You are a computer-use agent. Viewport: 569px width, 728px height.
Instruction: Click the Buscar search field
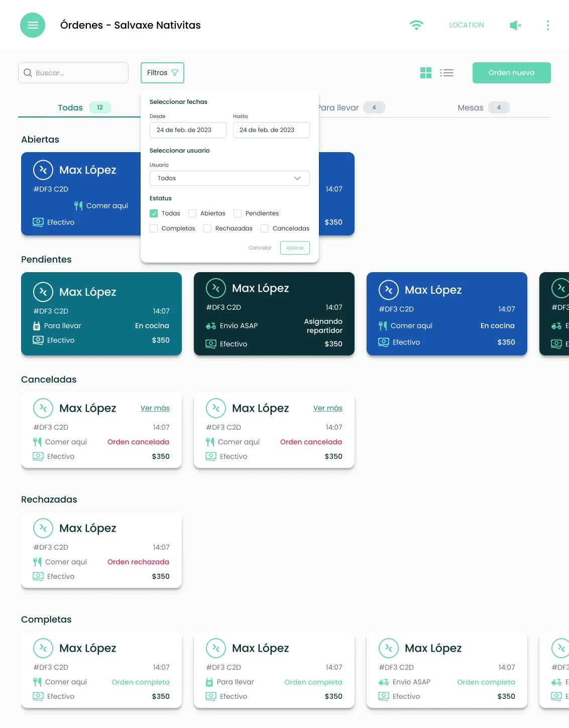[x=73, y=73]
